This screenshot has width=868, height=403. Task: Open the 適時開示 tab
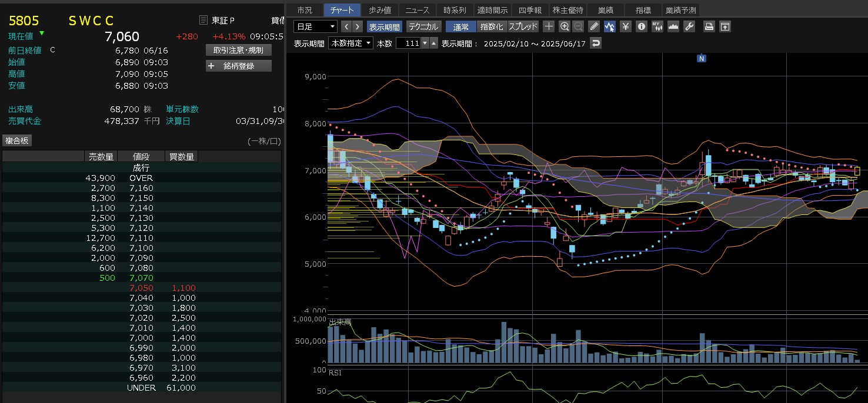click(x=492, y=10)
